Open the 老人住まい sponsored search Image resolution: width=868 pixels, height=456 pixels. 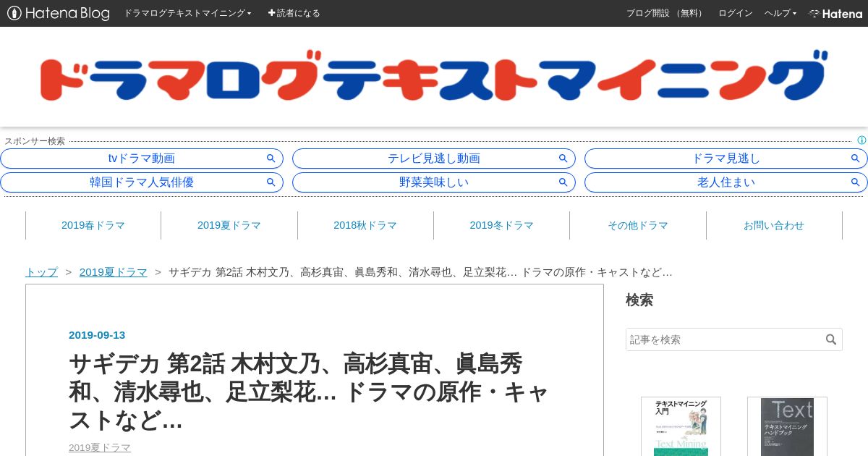click(726, 182)
